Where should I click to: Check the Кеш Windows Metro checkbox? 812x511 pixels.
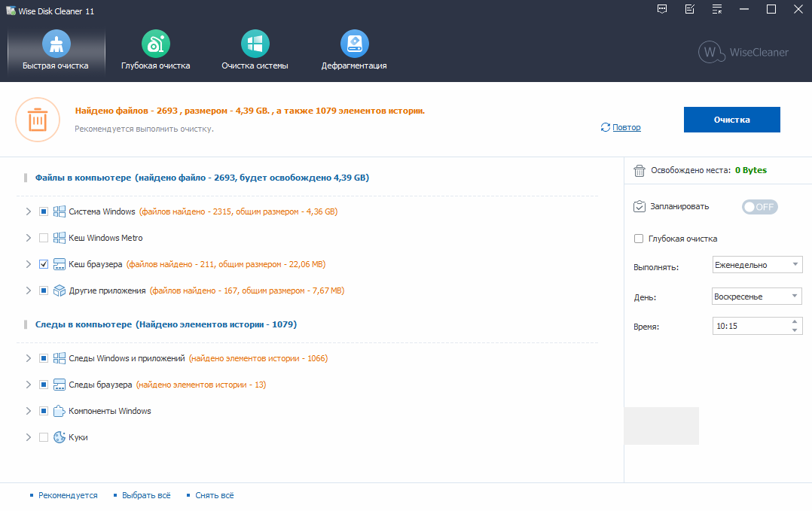tap(44, 238)
